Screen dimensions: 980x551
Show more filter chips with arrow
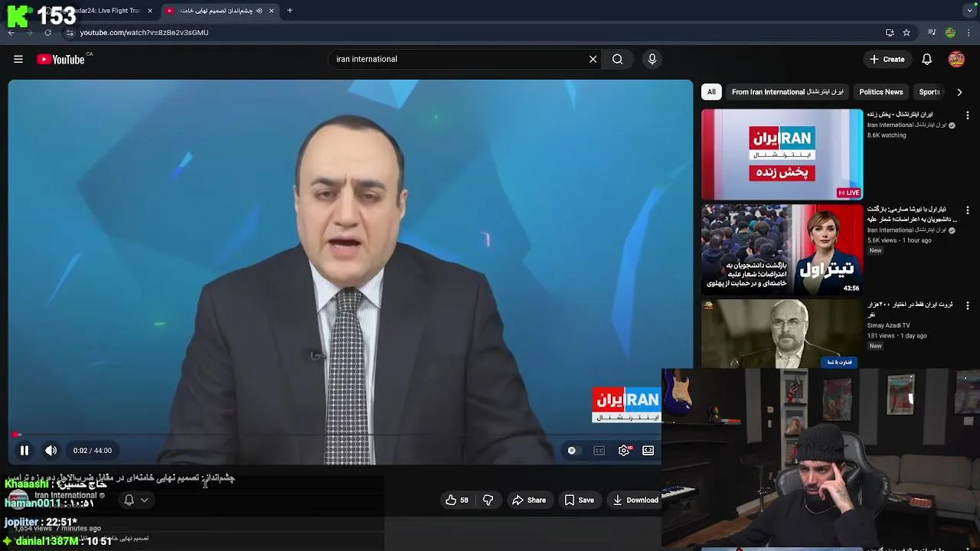coord(959,92)
